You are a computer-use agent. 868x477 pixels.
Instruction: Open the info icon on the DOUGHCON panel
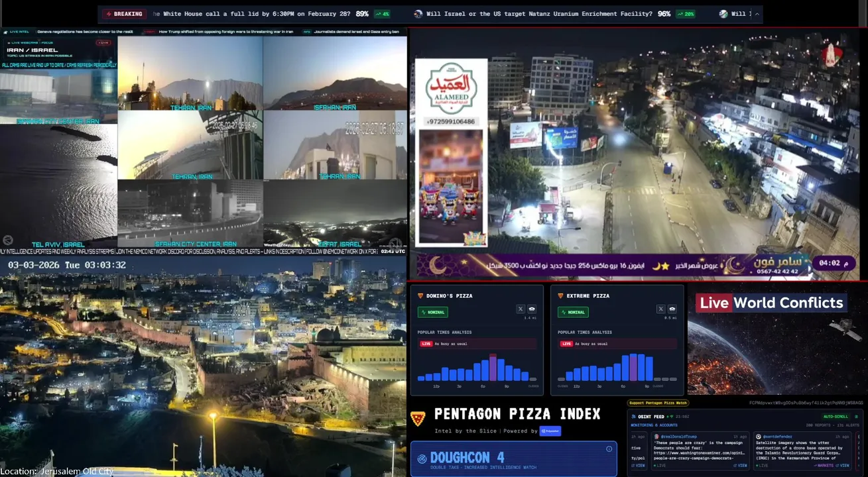point(609,449)
